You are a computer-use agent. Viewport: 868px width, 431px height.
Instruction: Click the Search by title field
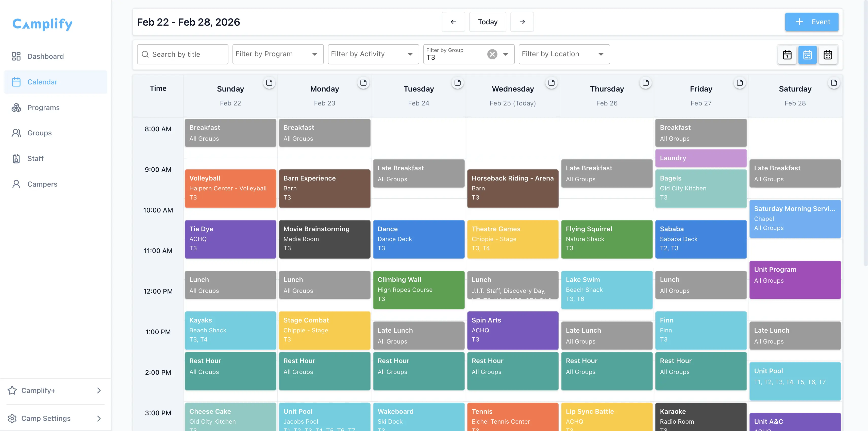(182, 54)
